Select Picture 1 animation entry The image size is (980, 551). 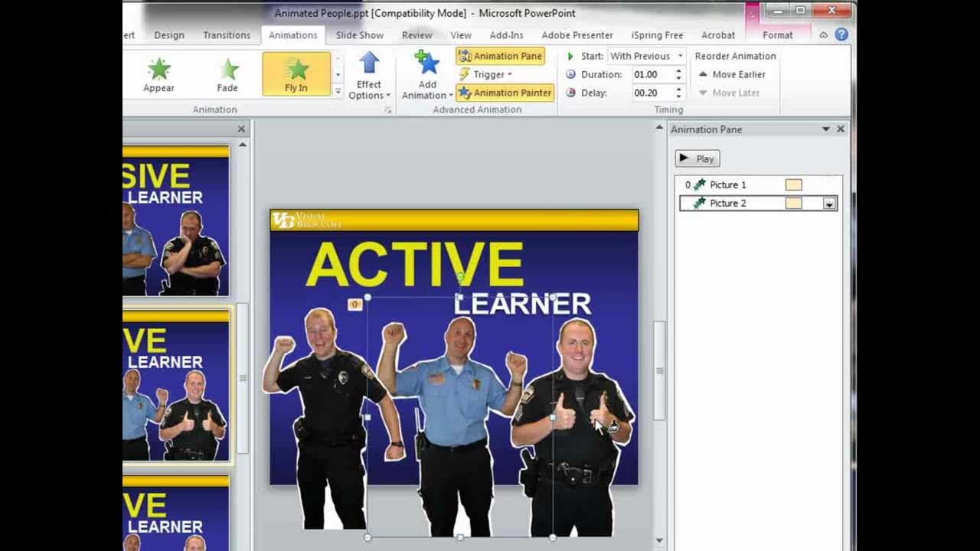(x=759, y=184)
